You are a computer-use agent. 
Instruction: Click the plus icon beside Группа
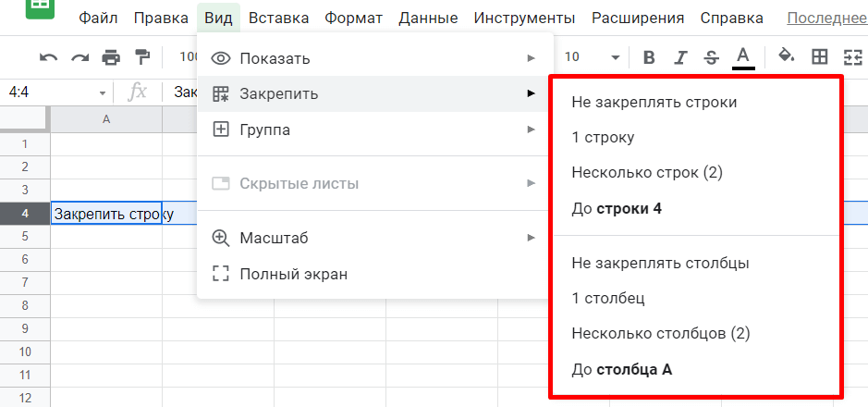221,130
